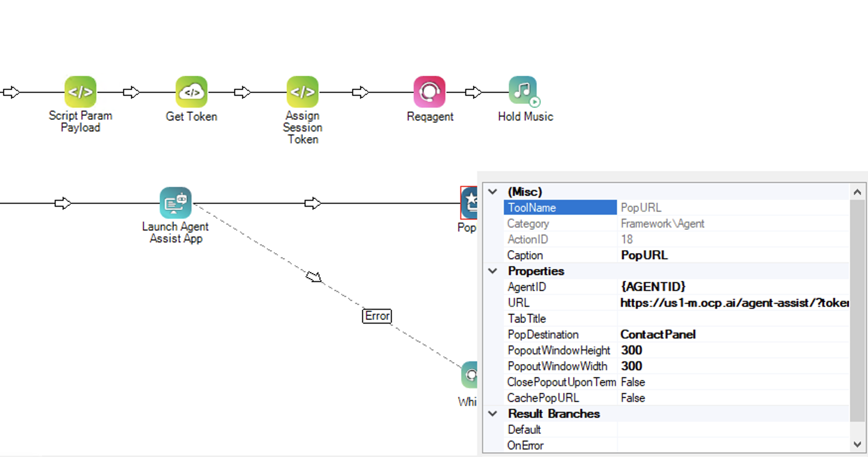Viewport: 868px width, 457px height.
Task: Click the Reqagent headset icon
Action: pyautogui.click(x=430, y=92)
